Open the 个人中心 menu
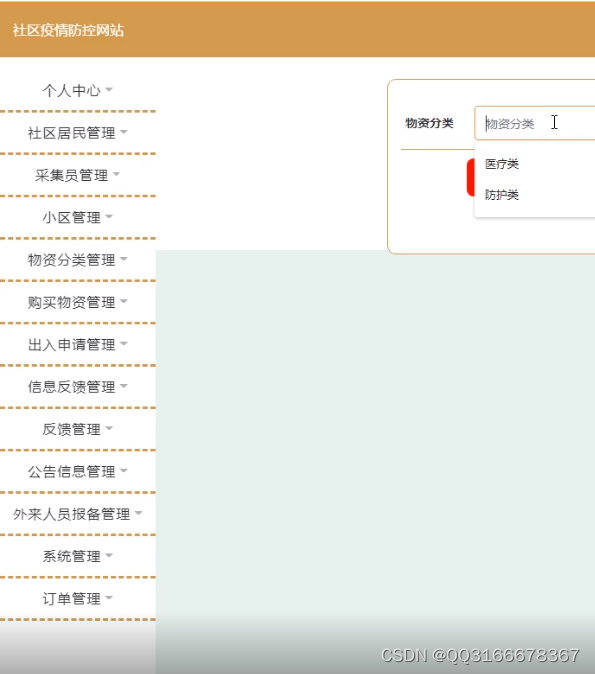Screen dimensions: 595x674 click(x=77, y=90)
